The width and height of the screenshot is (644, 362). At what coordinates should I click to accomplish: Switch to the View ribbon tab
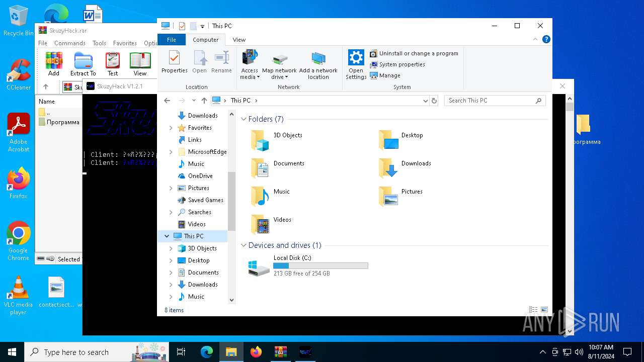coord(239,40)
